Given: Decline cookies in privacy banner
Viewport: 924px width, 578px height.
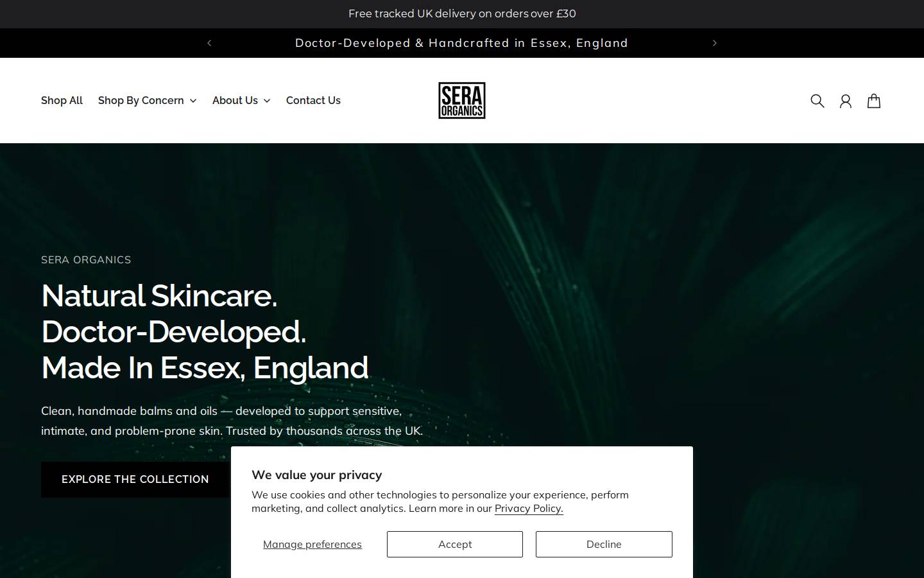Looking at the screenshot, I should (x=604, y=544).
